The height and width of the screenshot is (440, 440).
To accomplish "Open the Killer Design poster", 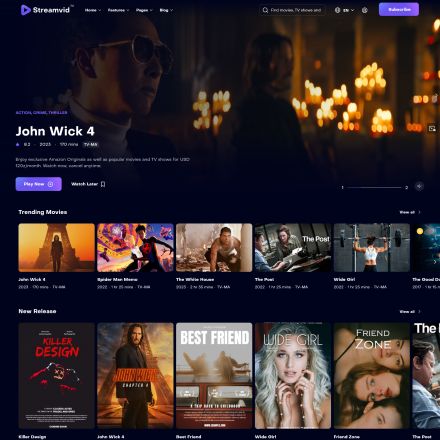I will point(57,375).
